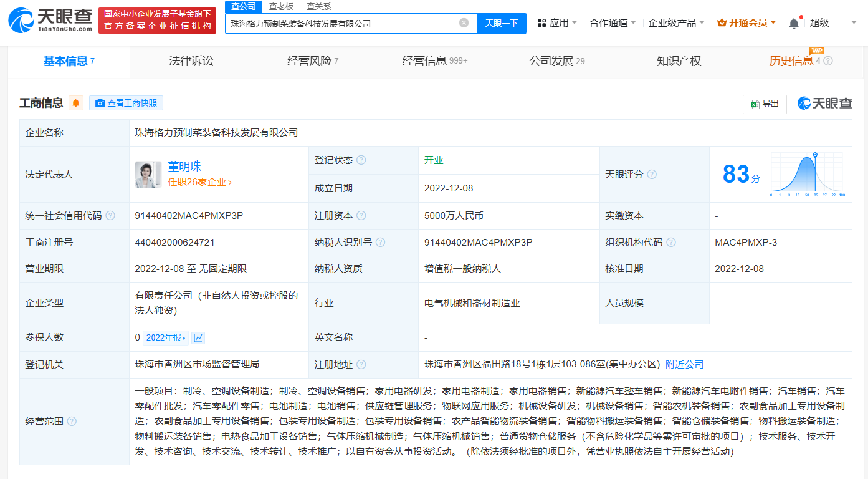The height and width of the screenshot is (479, 868).
Task: Open the 法律诉讼 tab
Action: point(191,61)
